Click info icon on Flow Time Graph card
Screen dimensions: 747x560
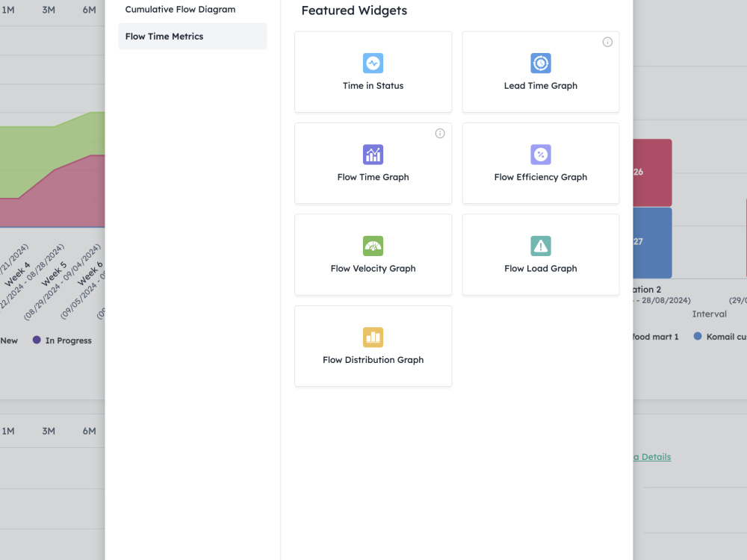440,134
